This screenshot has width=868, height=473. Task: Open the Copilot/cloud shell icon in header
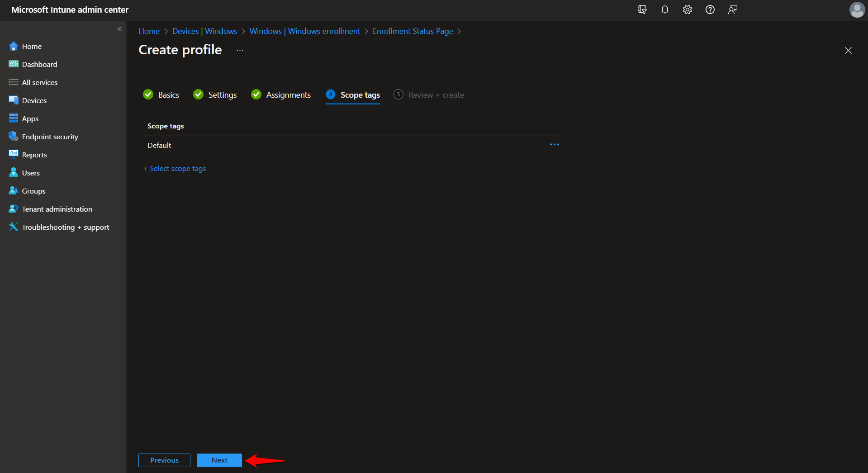[642, 9]
